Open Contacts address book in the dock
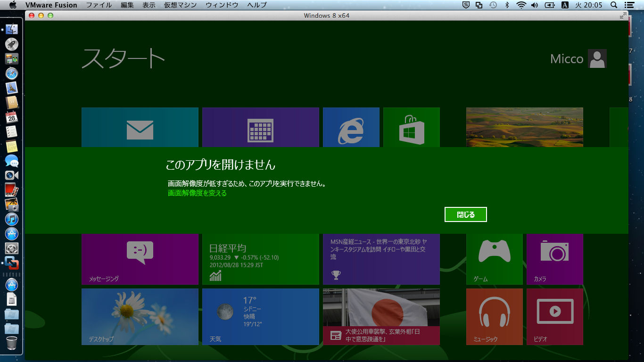This screenshot has width=644, height=362. tap(12, 102)
